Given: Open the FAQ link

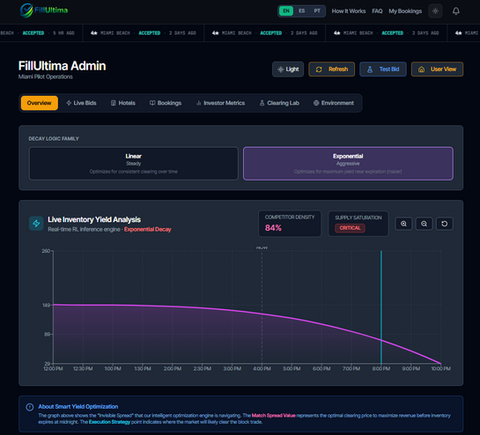Looking at the screenshot, I should pyautogui.click(x=377, y=11).
